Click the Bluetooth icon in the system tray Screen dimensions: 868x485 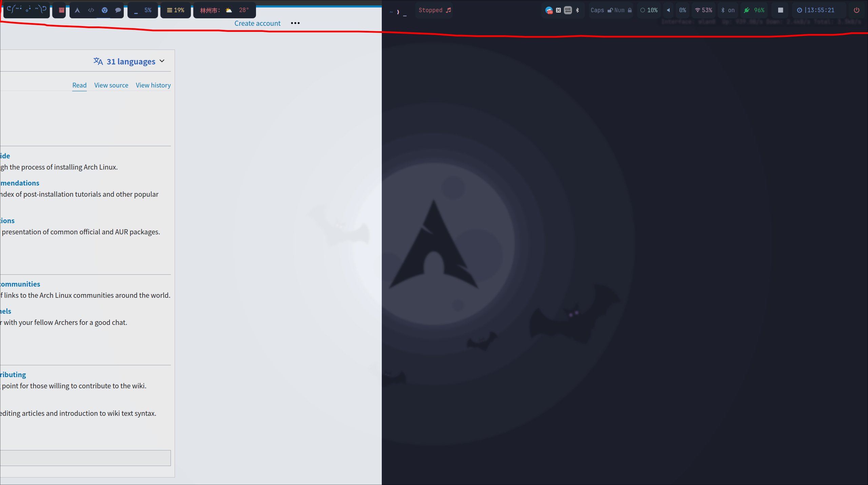(x=577, y=10)
